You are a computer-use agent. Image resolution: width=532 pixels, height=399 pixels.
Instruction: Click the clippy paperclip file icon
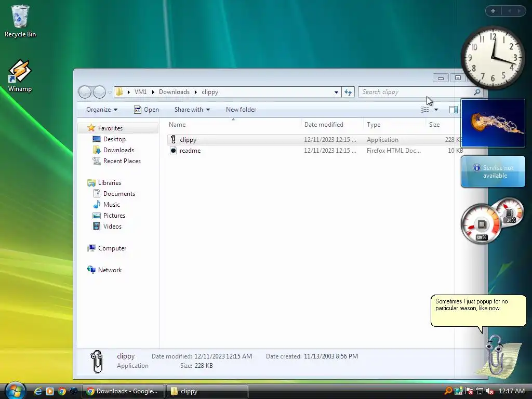click(173, 139)
